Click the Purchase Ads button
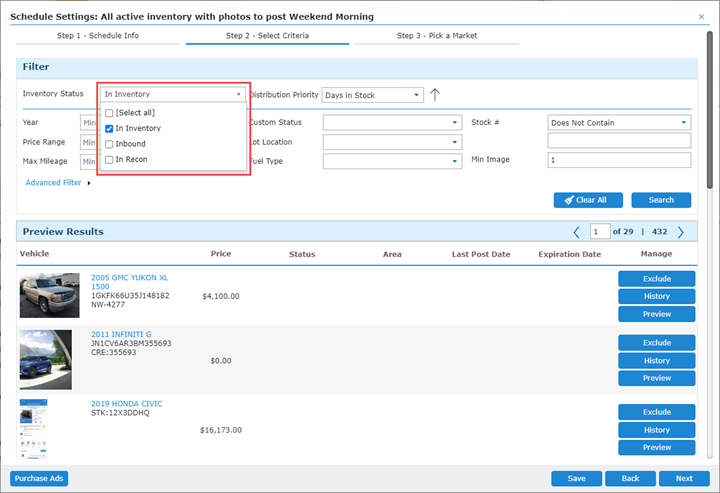 click(39, 478)
